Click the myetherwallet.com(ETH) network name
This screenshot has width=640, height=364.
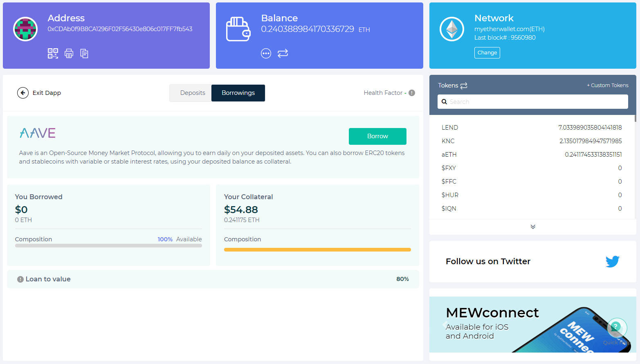click(510, 29)
